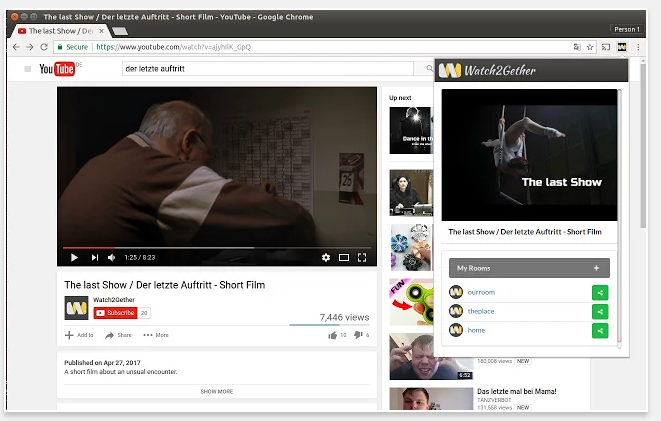The height and width of the screenshot is (421, 661).
Task: Toggle theater mode in the player
Action: click(344, 258)
